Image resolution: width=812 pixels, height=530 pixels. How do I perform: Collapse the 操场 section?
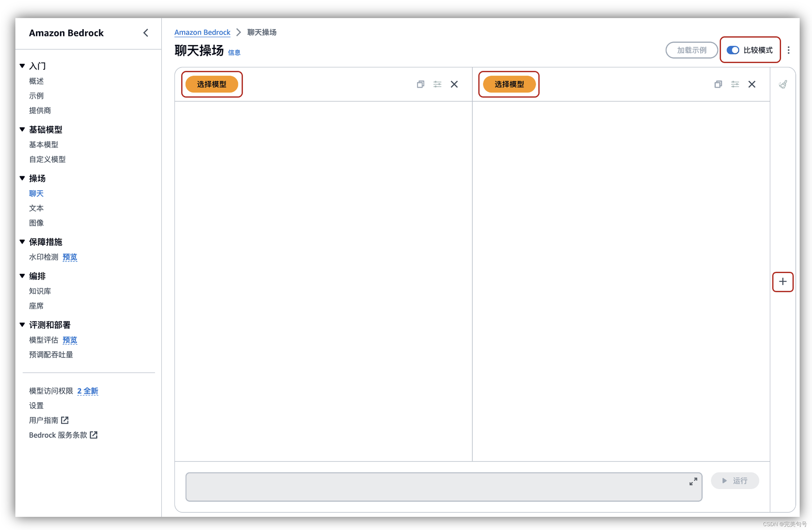23,178
